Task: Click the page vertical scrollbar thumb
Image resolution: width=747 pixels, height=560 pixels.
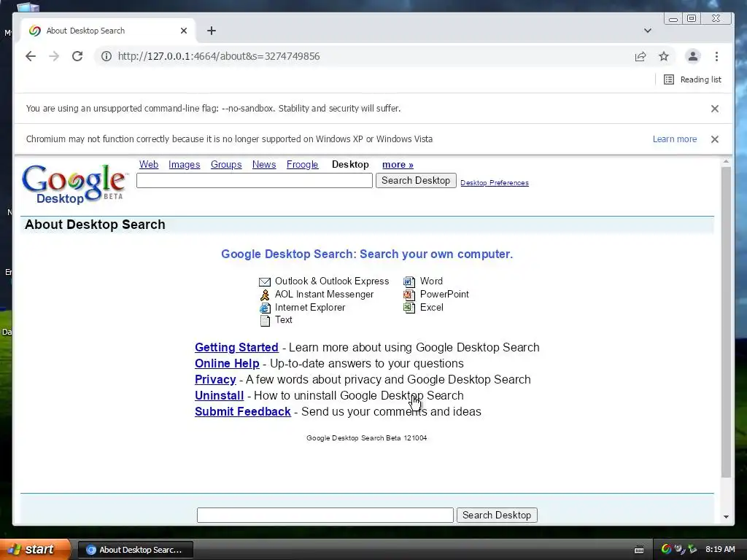Action: click(726, 322)
